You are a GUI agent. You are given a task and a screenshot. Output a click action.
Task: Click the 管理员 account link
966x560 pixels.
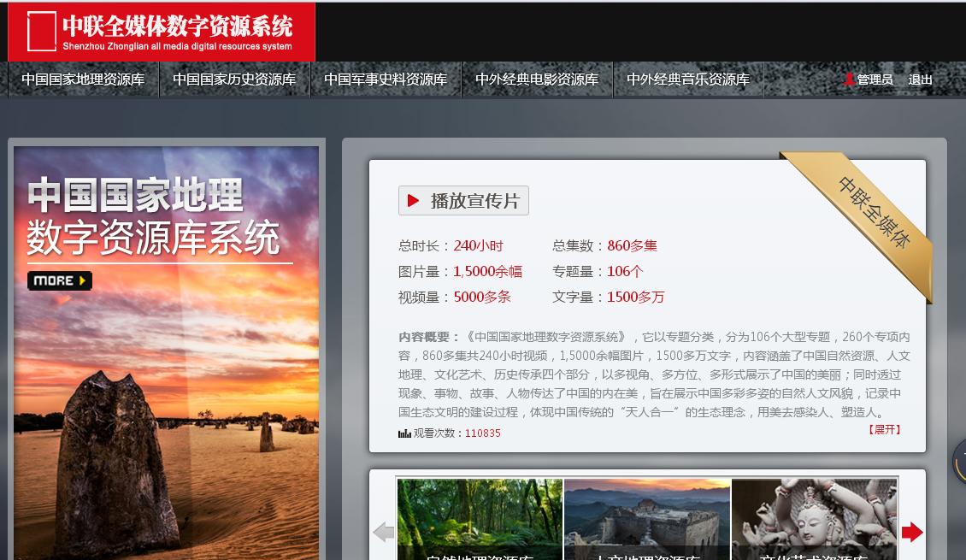[x=875, y=80]
